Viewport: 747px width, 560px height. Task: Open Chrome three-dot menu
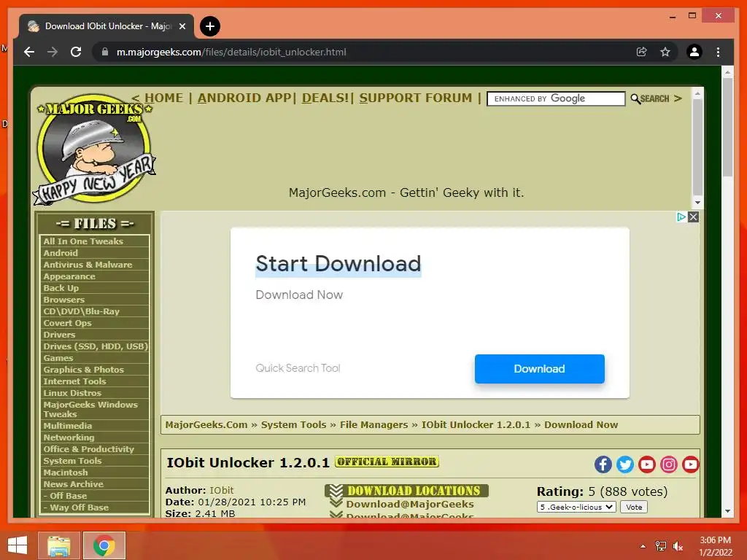pyautogui.click(x=718, y=52)
